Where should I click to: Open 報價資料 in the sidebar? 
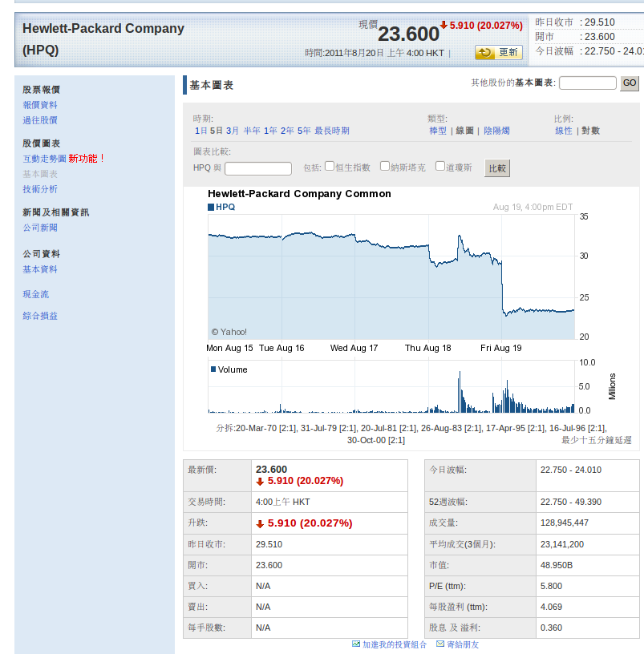[40, 105]
